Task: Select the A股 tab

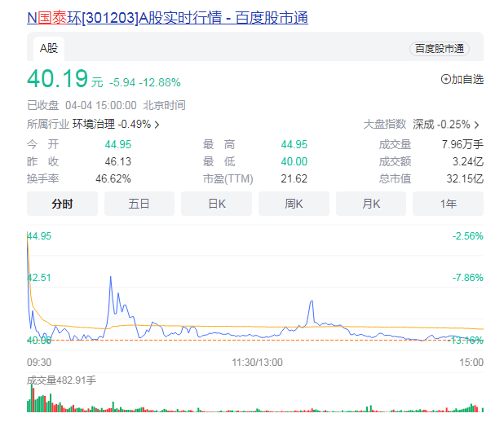Action: pyautogui.click(x=49, y=48)
